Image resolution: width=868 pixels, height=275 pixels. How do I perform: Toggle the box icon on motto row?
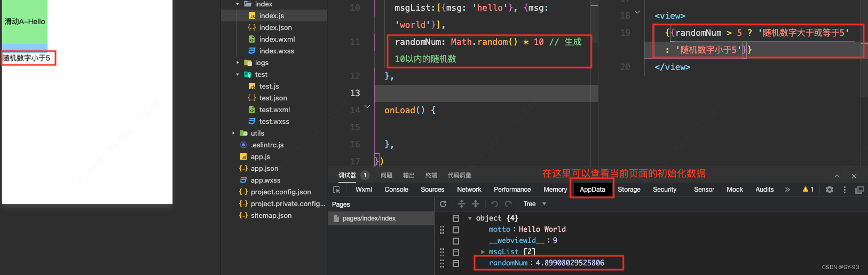[456, 230]
